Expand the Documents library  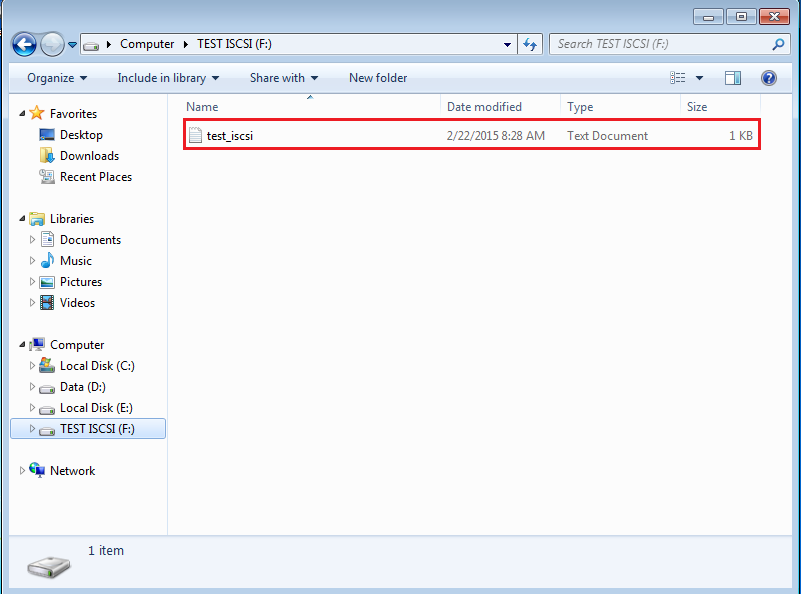tap(32, 240)
